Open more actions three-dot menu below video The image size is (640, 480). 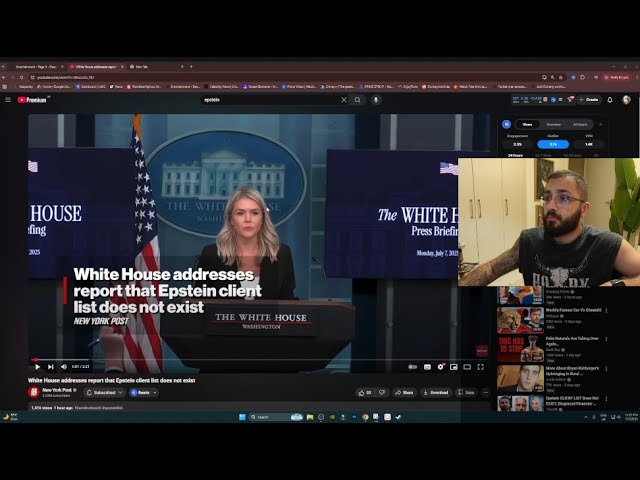pos(485,393)
